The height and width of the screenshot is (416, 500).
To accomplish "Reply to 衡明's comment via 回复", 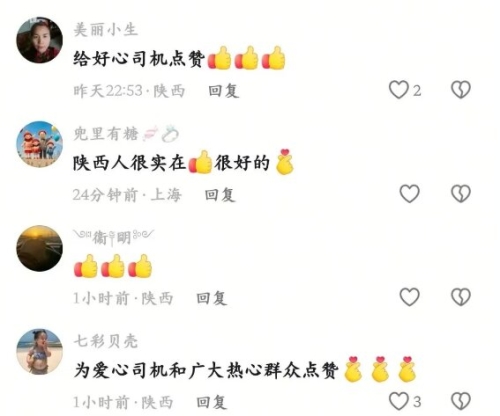I will pos(212,298).
